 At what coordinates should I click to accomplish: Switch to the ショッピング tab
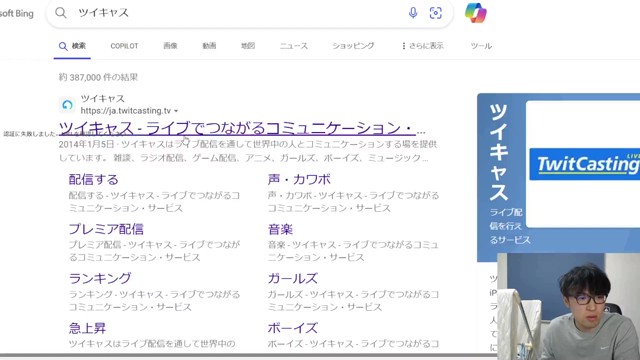tap(353, 46)
